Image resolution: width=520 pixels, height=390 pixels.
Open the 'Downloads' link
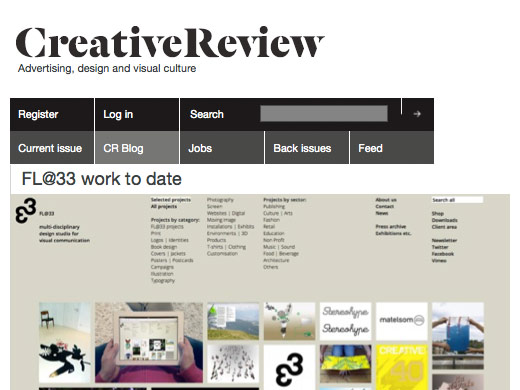(445, 220)
